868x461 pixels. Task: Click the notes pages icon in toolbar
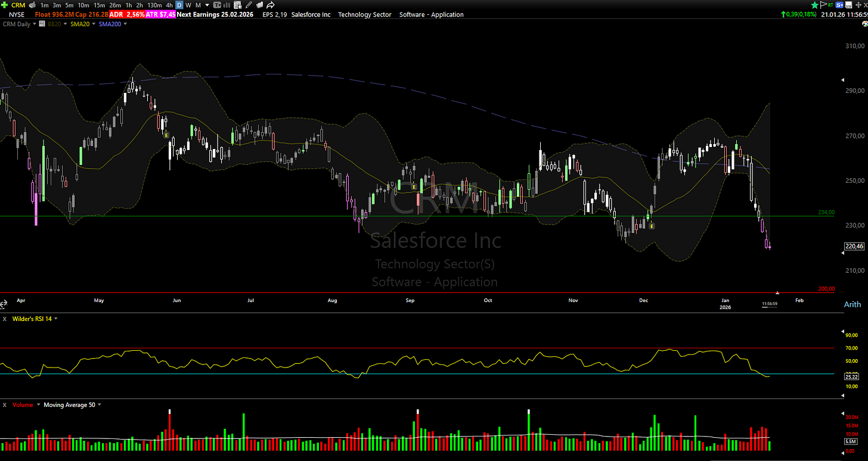click(x=259, y=5)
